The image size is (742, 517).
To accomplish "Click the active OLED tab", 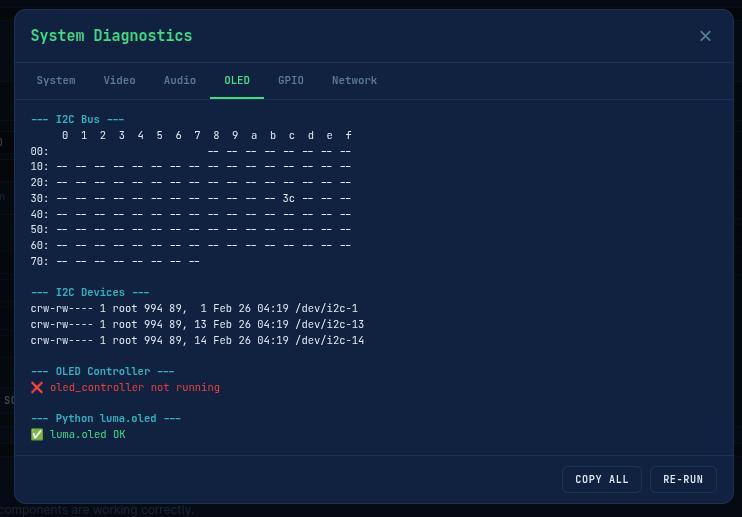I will pyautogui.click(x=237, y=80).
